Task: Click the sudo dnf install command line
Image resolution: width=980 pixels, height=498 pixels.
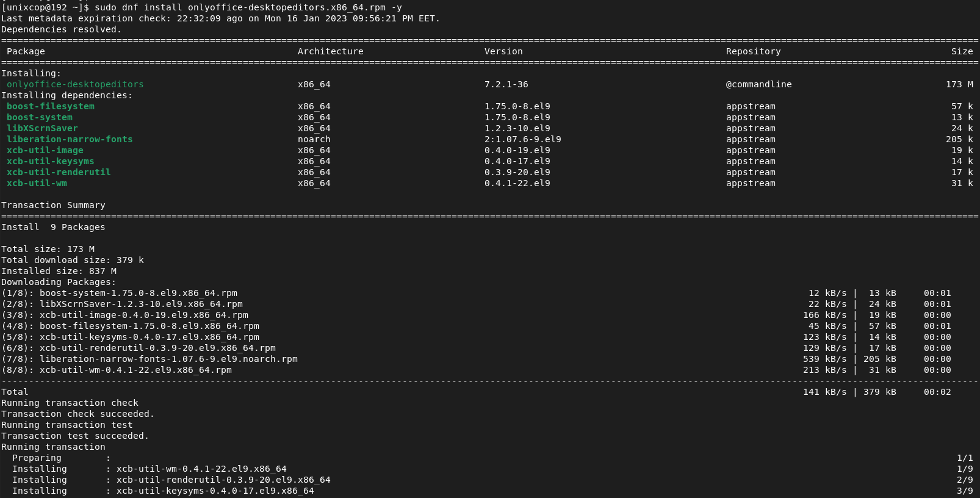Action: [201, 7]
